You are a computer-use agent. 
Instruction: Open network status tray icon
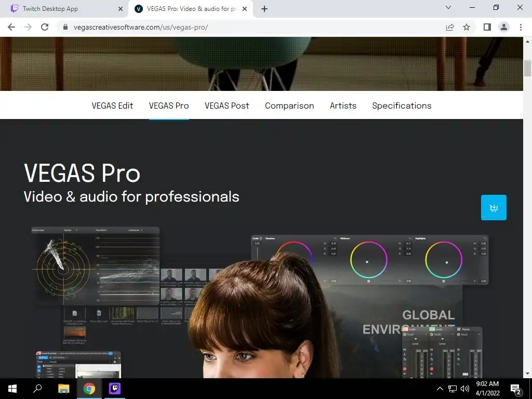(x=453, y=389)
